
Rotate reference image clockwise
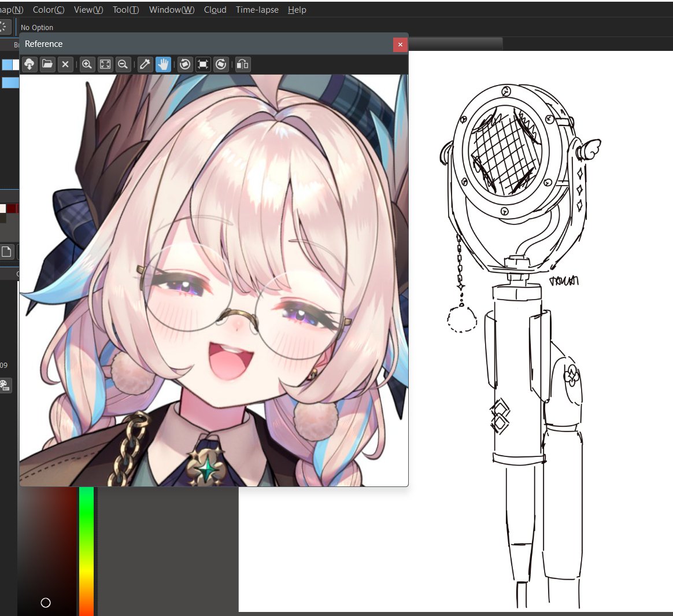221,64
